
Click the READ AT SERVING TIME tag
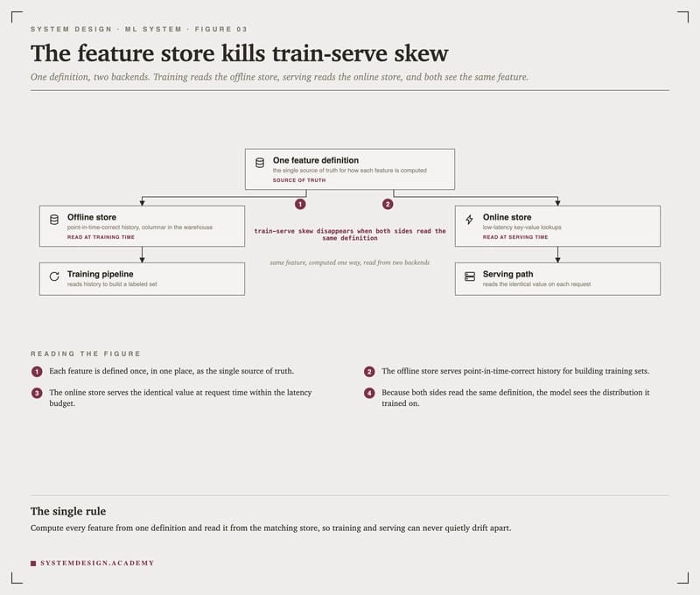coord(515,237)
